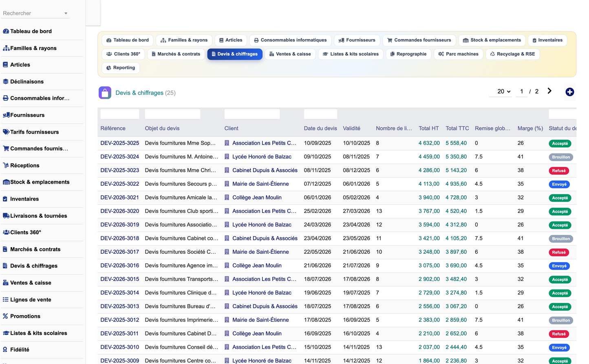Click the Marchés & contrats icon in sidebar
This screenshot has height=364, width=589.
pyautogui.click(x=5, y=249)
